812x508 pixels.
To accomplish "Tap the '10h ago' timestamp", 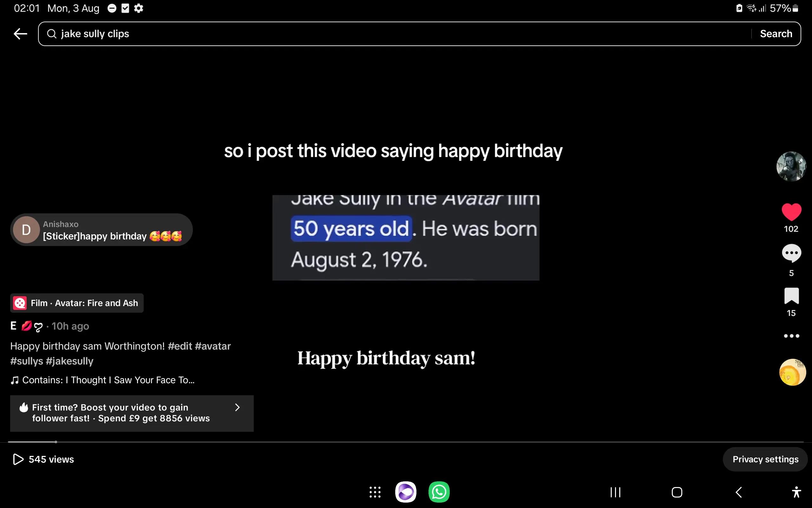I will tap(70, 326).
